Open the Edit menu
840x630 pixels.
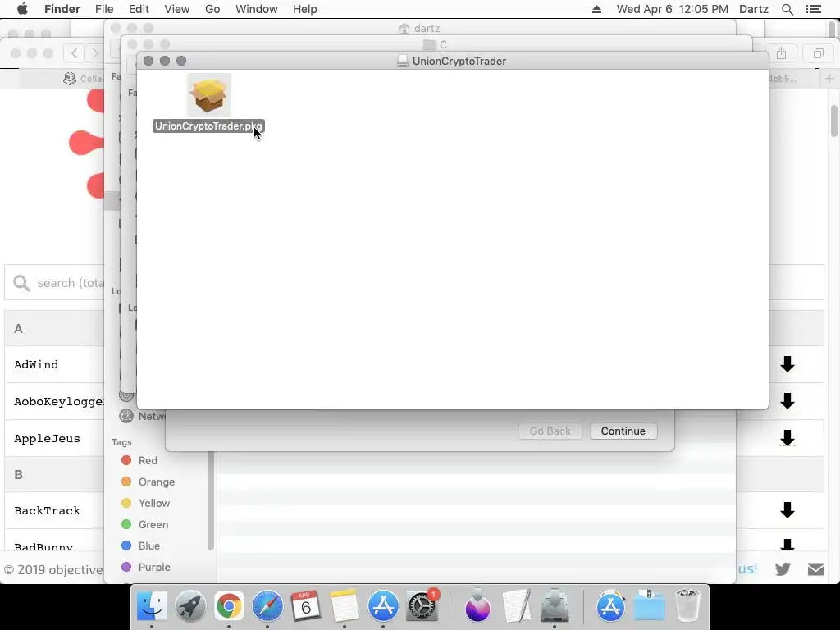point(139,9)
